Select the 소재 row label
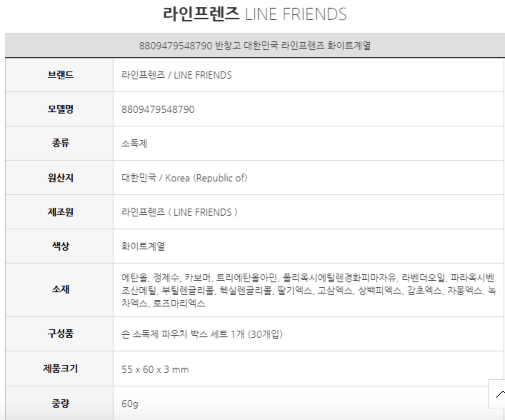 [60, 289]
